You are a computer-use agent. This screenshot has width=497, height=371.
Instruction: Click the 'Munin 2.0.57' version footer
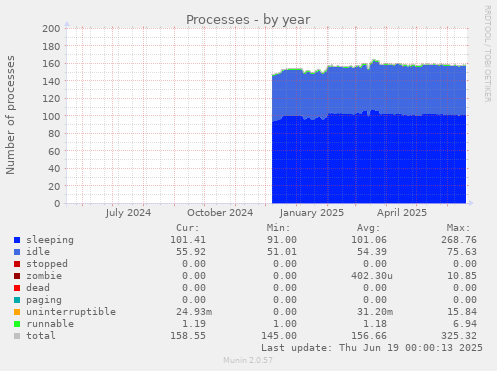pyautogui.click(x=248, y=360)
